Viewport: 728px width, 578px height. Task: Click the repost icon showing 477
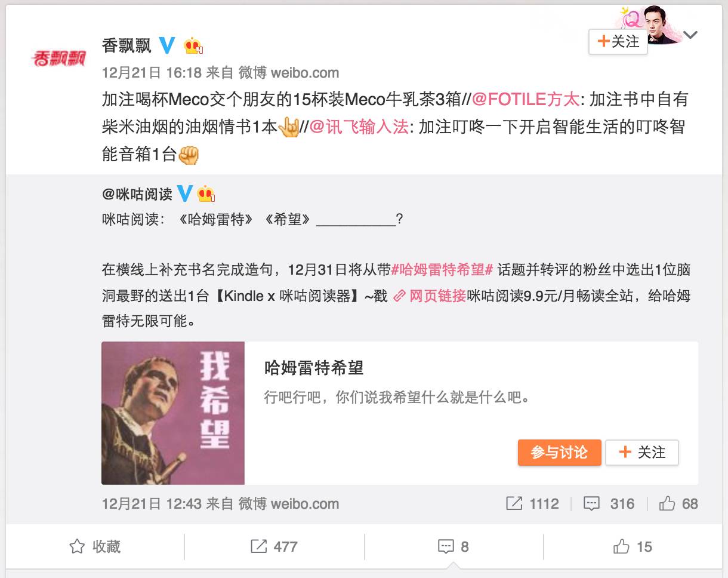pos(274,546)
